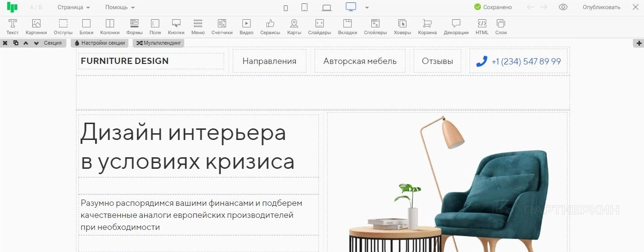Move section down with arrow
This screenshot has height=252, width=644.
click(x=36, y=43)
